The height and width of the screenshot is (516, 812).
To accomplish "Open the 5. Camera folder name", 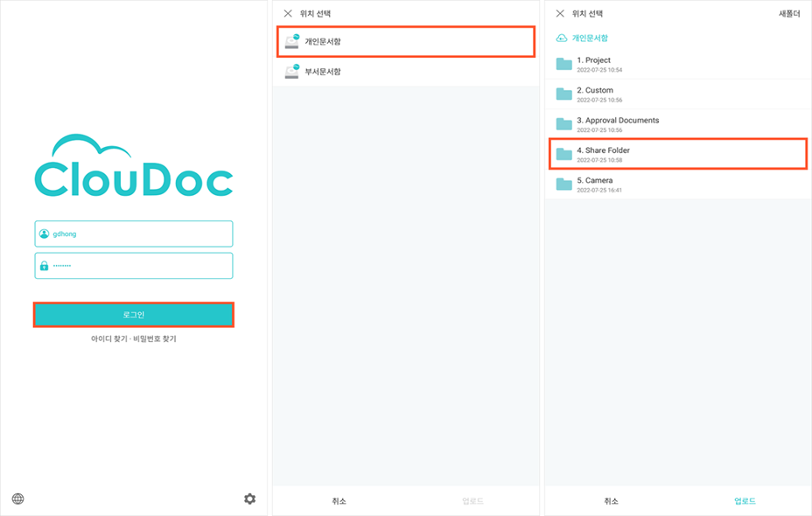I will click(x=594, y=180).
